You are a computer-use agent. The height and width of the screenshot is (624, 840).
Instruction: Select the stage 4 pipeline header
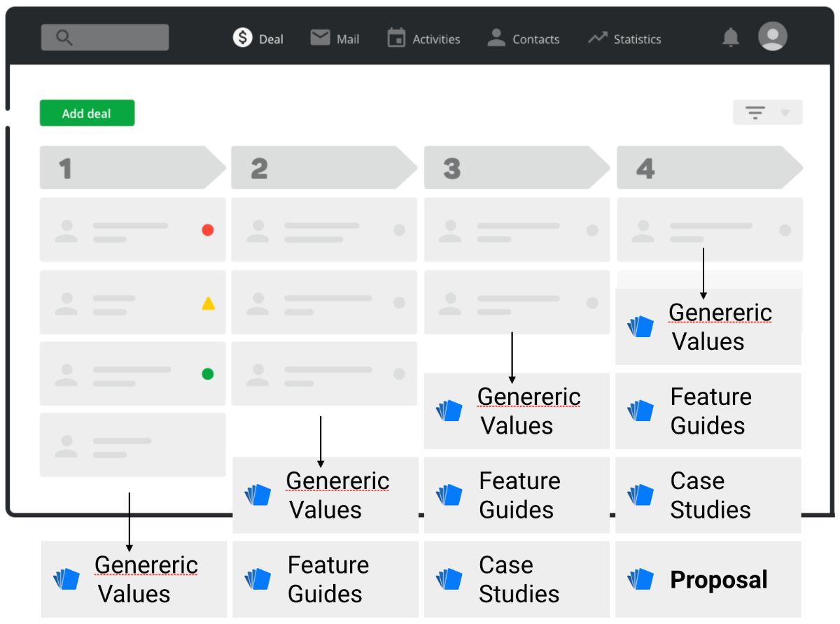[710, 167]
